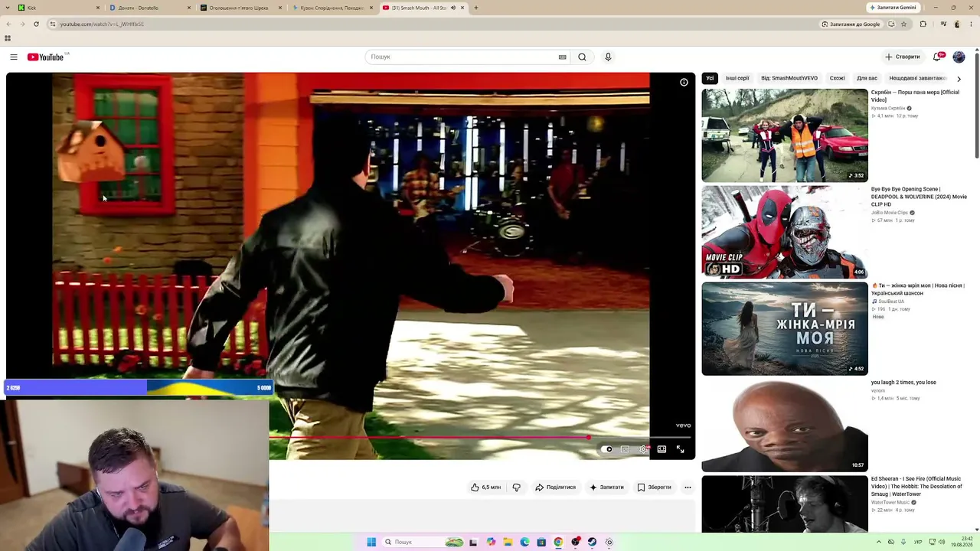Viewport: 980px width, 551px height.
Task: Click the Створити button
Action: pos(903,57)
